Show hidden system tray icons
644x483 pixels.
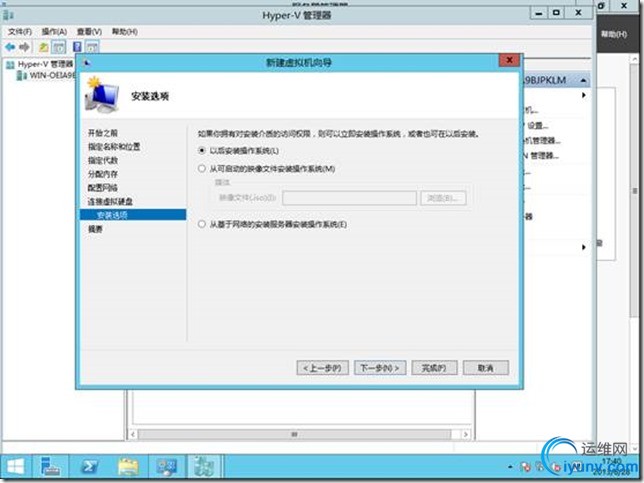510,467
